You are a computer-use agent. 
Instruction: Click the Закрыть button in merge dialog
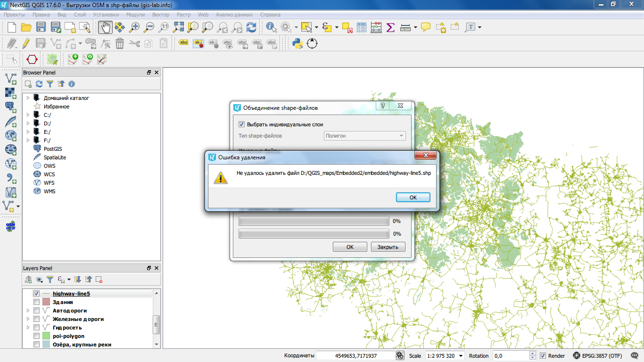click(x=388, y=247)
